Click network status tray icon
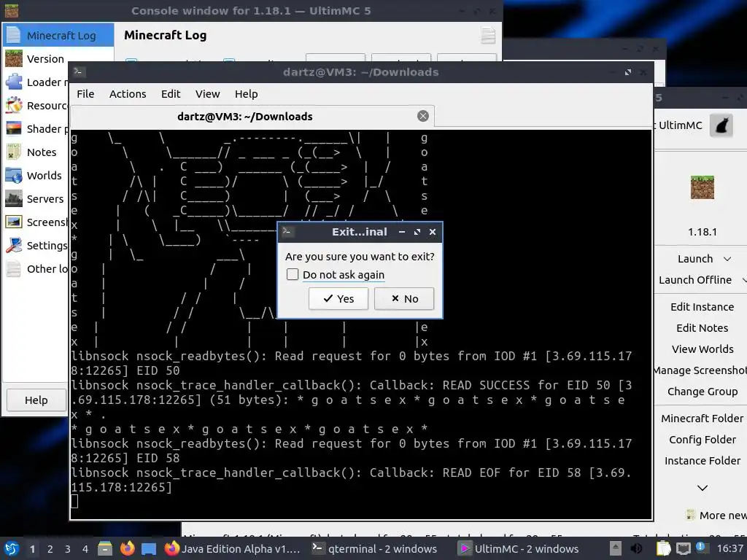This screenshot has width=747, height=560. [x=683, y=548]
